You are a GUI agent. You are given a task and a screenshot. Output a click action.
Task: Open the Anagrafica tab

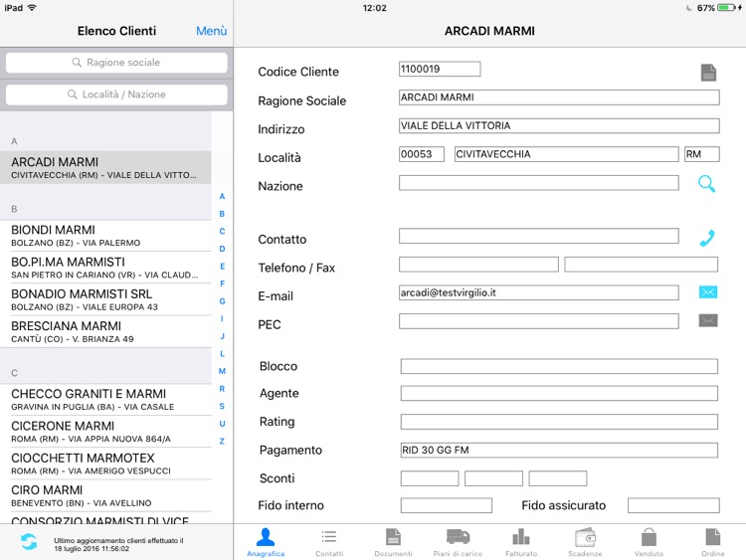click(x=266, y=542)
